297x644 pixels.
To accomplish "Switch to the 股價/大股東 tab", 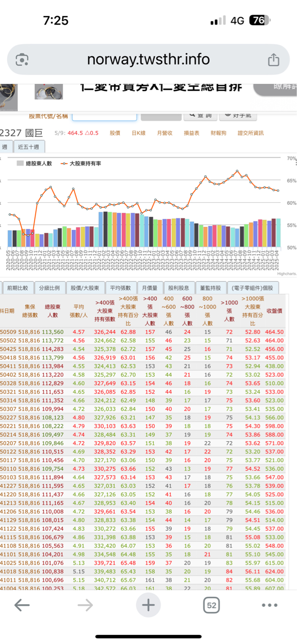I will [x=85, y=288].
